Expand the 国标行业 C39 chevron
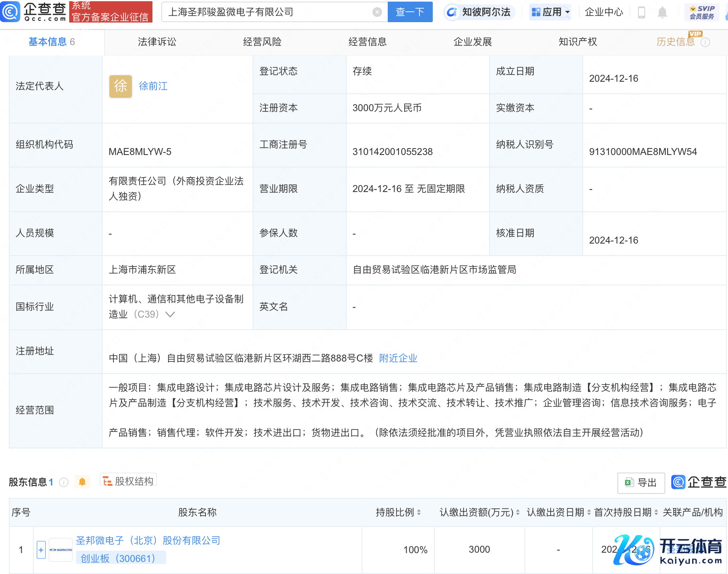Viewport: 728px width, 574px height. pos(170,314)
